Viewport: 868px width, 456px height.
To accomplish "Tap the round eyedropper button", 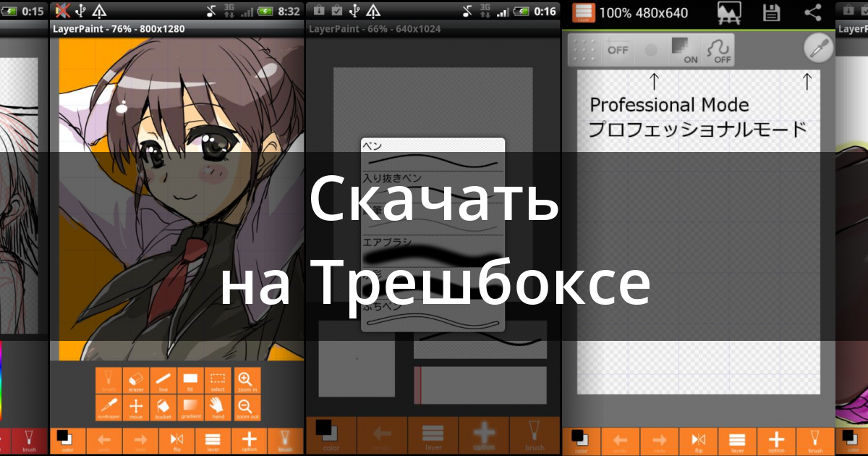I will click(x=819, y=48).
